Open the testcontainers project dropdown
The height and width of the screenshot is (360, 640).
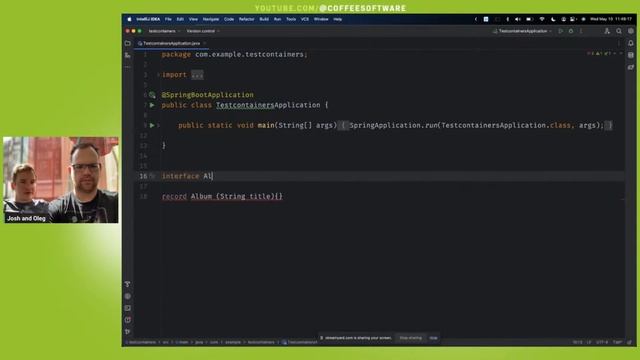(164, 31)
